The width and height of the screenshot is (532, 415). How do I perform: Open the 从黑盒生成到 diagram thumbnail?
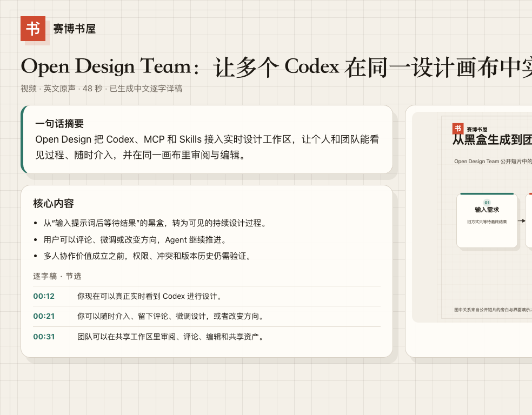[472, 217]
